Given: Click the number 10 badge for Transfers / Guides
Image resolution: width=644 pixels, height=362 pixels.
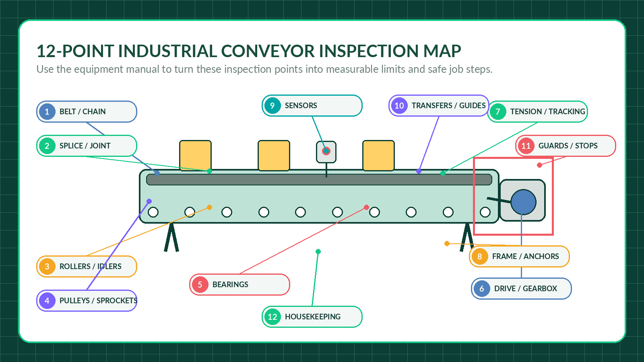Looking at the screenshot, I should tap(399, 105).
